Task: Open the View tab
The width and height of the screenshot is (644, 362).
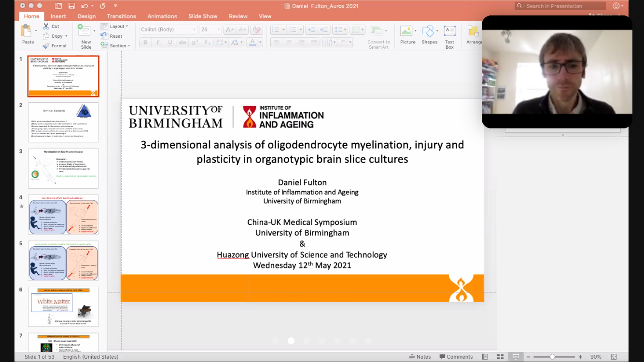Action: (265, 16)
